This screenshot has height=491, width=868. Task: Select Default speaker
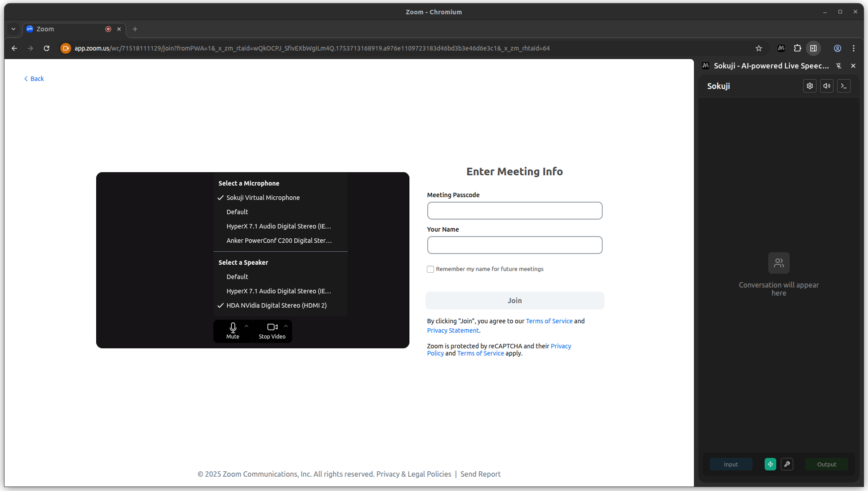click(281, 277)
